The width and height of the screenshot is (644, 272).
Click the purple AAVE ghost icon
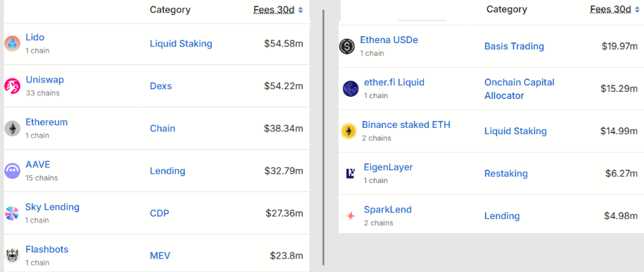click(x=12, y=171)
